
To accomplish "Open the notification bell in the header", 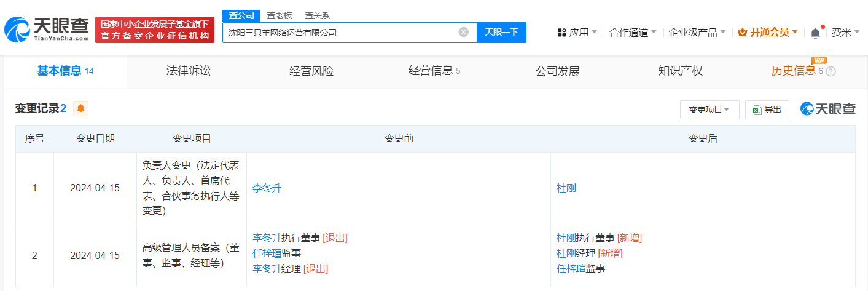I will click(x=815, y=33).
